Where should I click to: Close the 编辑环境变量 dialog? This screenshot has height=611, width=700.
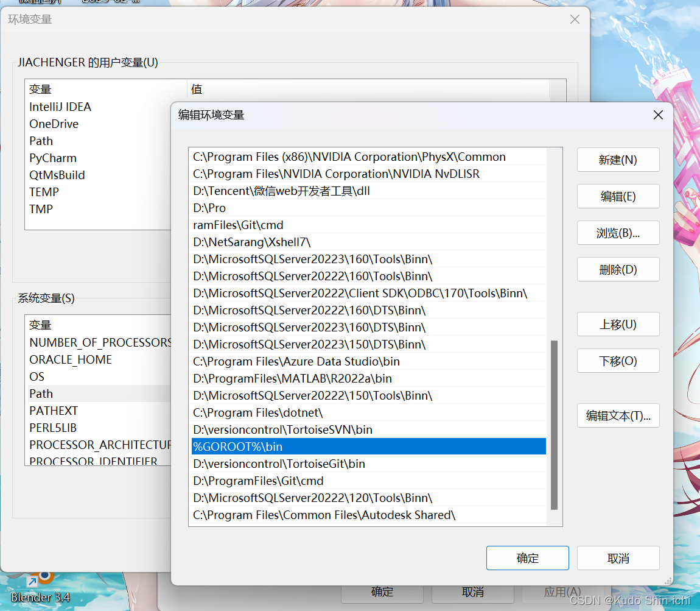pos(657,115)
